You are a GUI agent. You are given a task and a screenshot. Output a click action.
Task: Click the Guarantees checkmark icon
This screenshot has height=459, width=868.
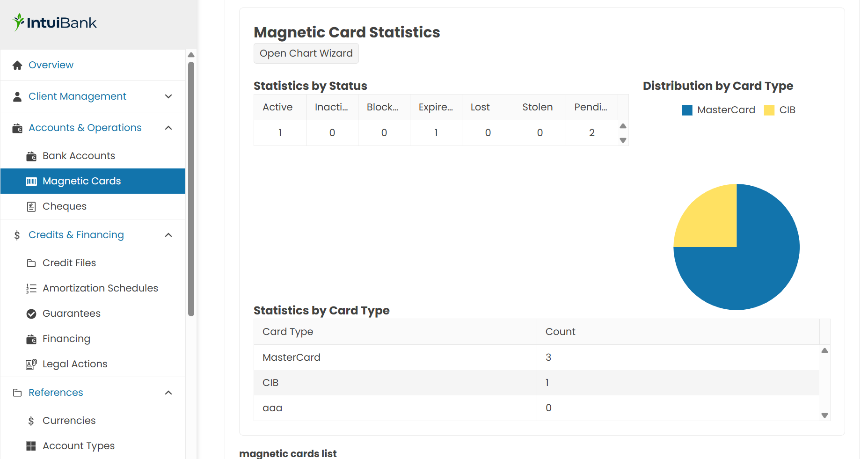click(x=31, y=313)
